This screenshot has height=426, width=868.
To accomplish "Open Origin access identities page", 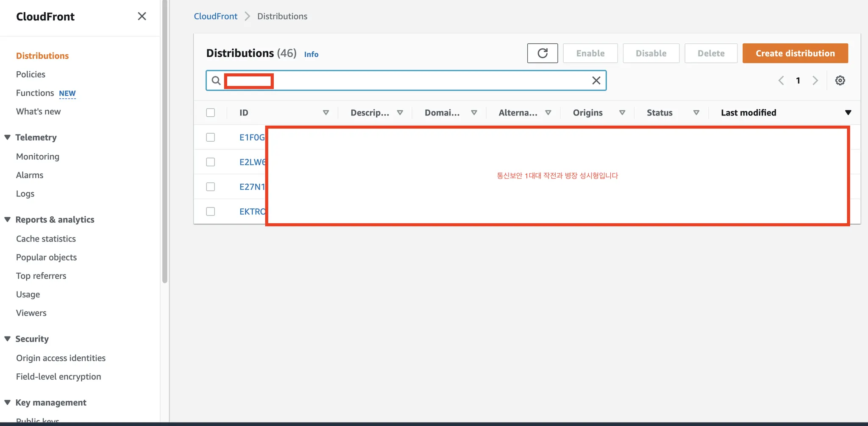I will click(61, 358).
